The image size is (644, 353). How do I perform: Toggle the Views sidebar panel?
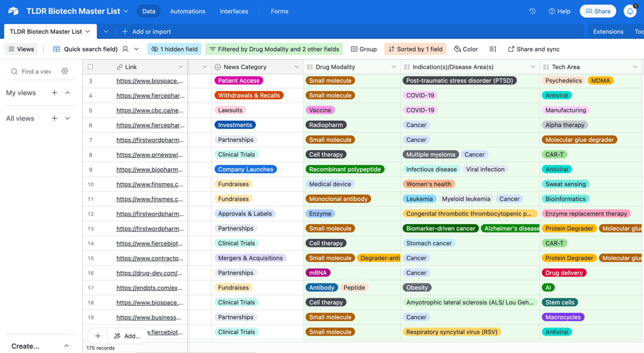click(21, 49)
